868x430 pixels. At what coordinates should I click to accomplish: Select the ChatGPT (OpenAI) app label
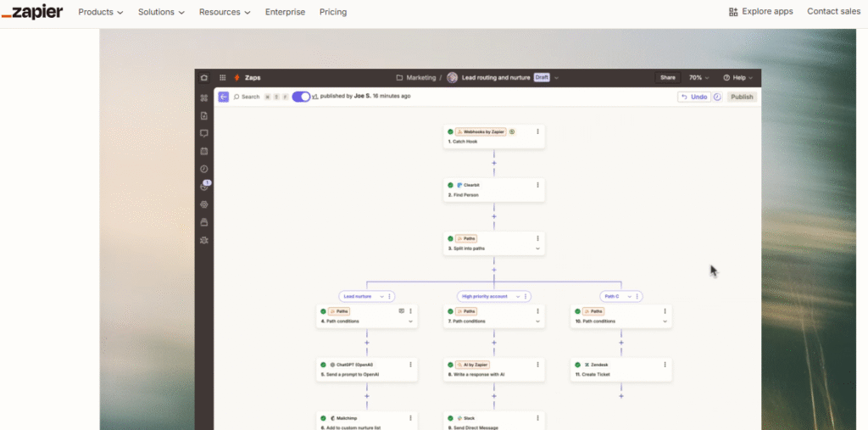click(x=352, y=365)
